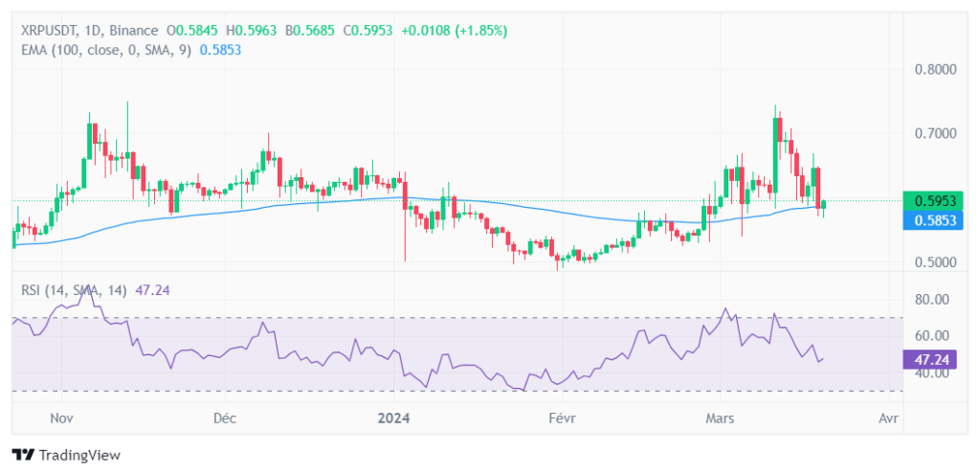Image resolution: width=980 pixels, height=475 pixels.
Task: Click the Févr label on time axis
Action: coord(562,418)
